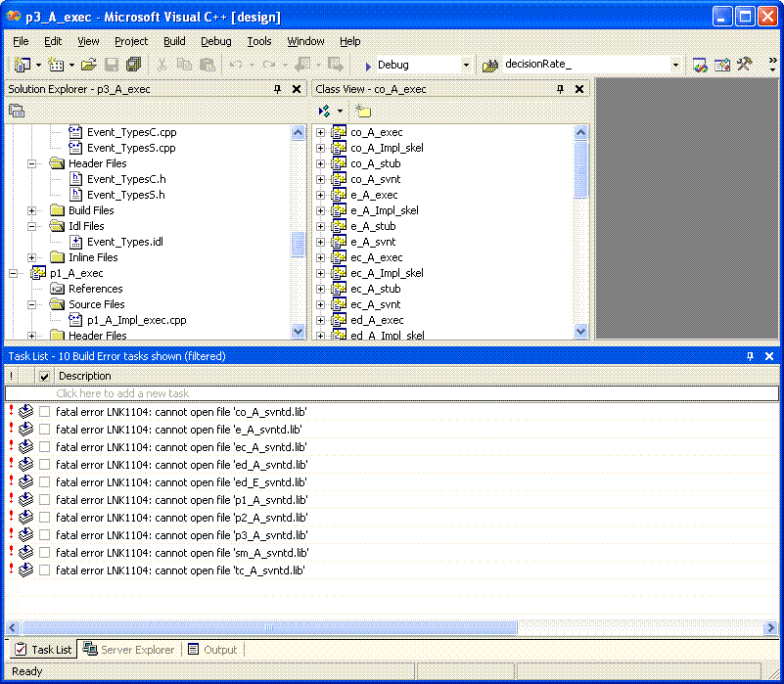The height and width of the screenshot is (684, 784).
Task: Click the Class View vertical scrollbar thumb
Action: 580,169
